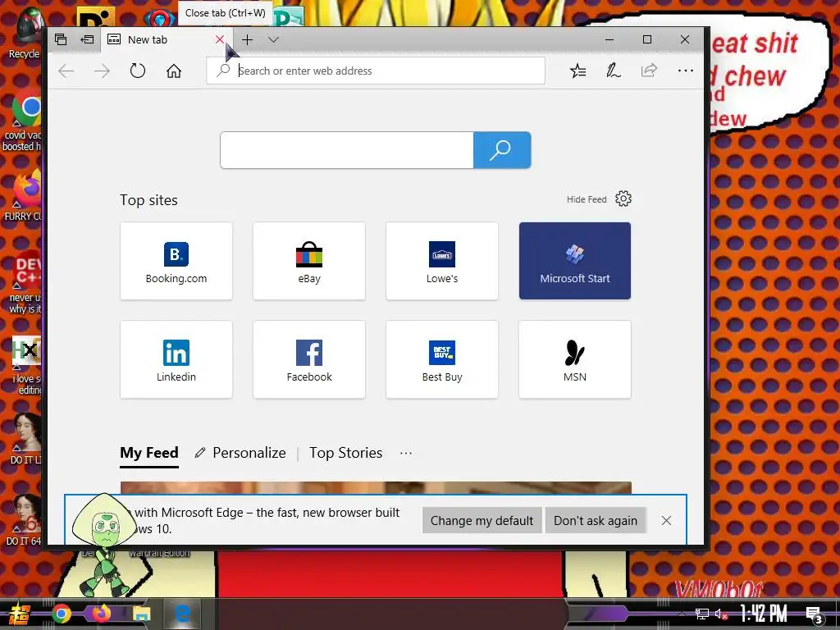Open Personalize feed option
The image size is (840, 630).
coord(240,453)
